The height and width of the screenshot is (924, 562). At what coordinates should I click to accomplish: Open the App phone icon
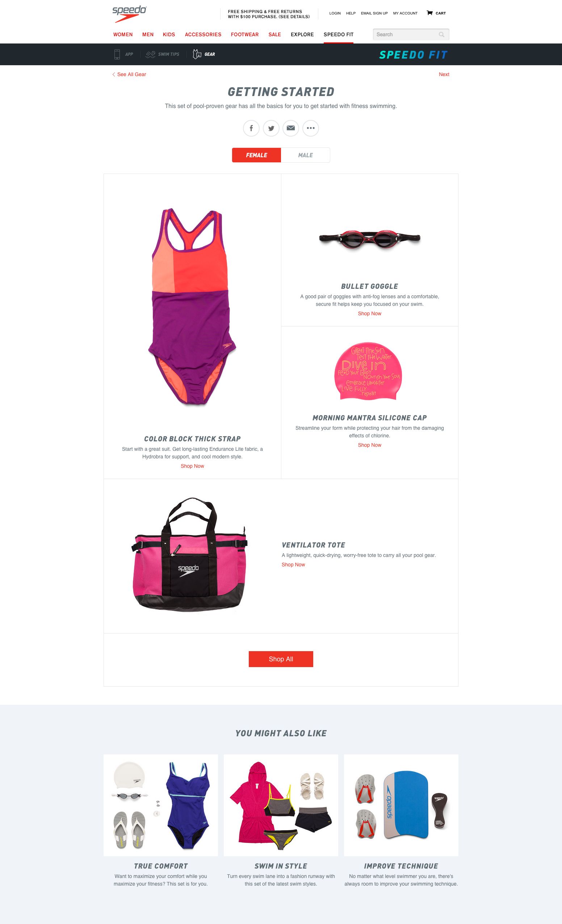[x=117, y=54]
